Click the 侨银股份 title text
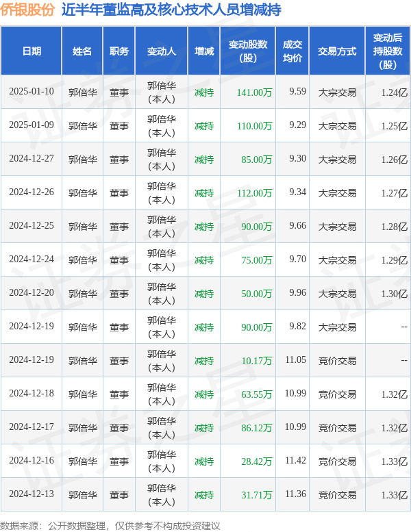The image size is (411, 532). coord(28,10)
